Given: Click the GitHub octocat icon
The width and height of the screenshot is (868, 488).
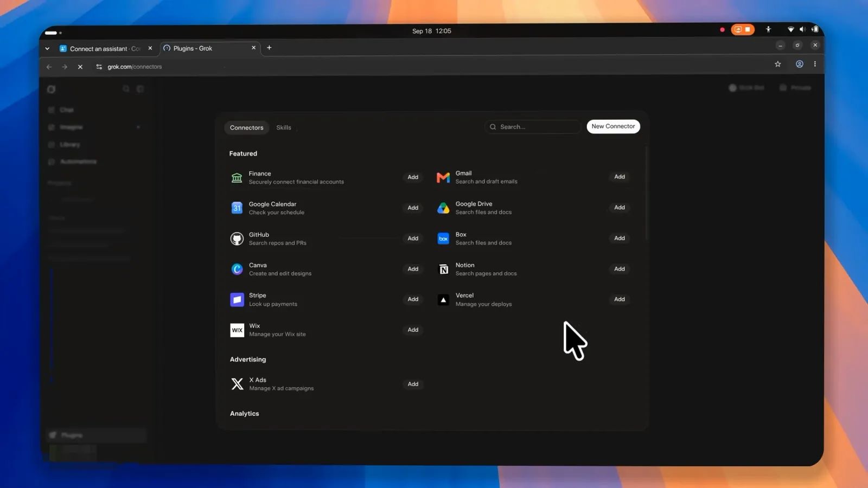Looking at the screenshot, I should (x=237, y=239).
